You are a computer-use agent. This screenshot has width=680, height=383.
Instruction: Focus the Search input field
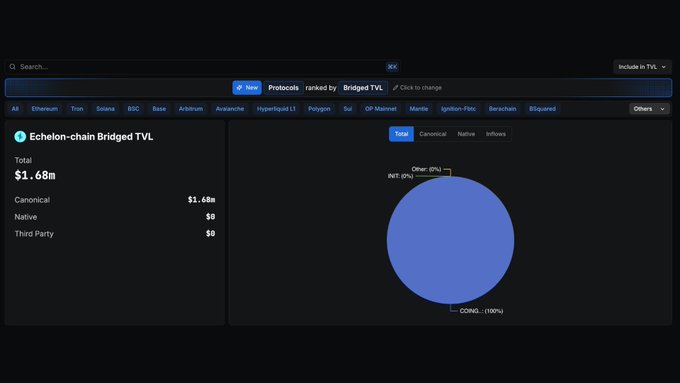pos(202,67)
